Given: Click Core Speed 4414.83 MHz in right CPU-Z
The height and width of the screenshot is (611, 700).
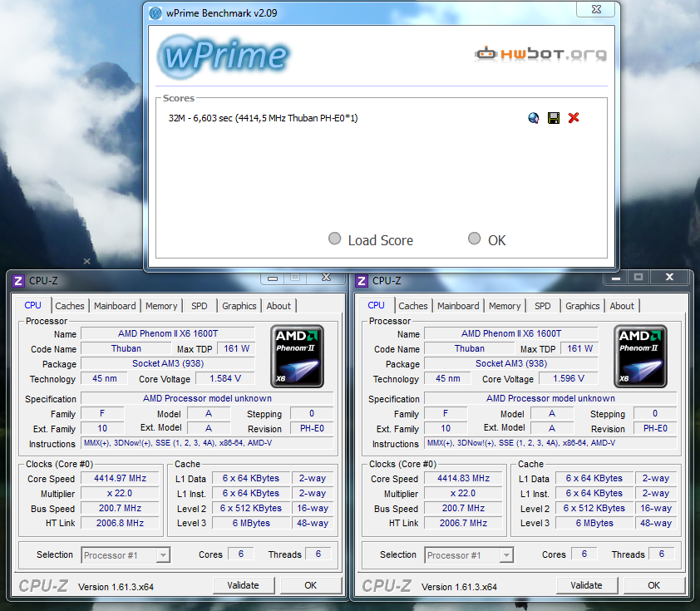Looking at the screenshot, I should (x=463, y=479).
